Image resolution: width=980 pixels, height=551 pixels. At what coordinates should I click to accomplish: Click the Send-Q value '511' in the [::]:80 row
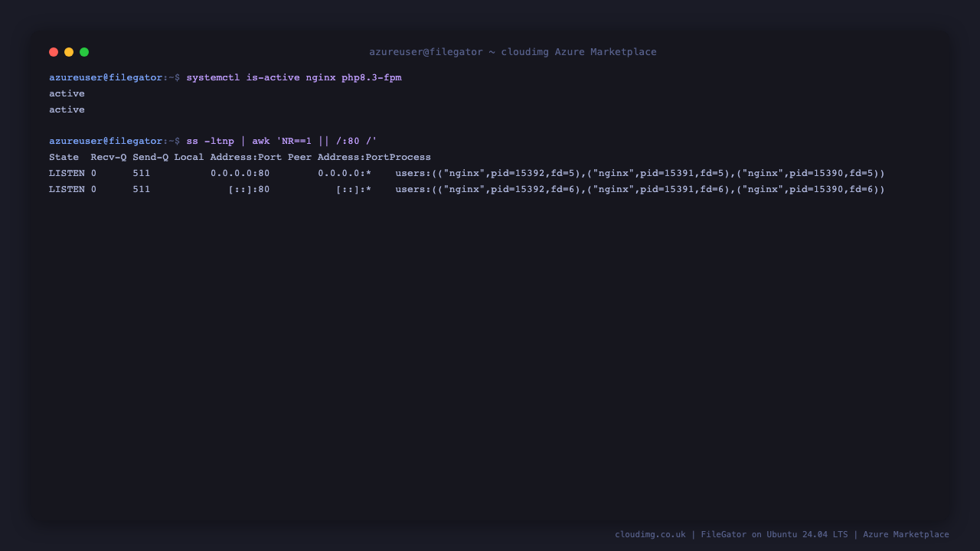point(141,189)
